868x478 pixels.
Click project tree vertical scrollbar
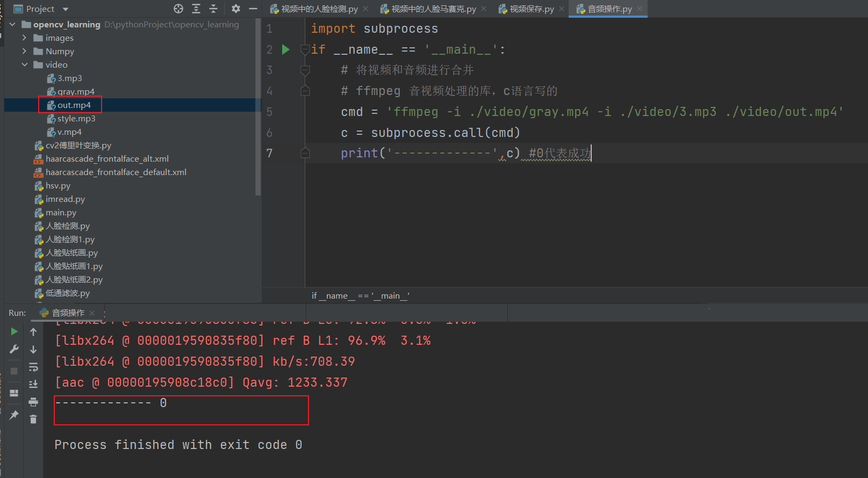pyautogui.click(x=258, y=107)
